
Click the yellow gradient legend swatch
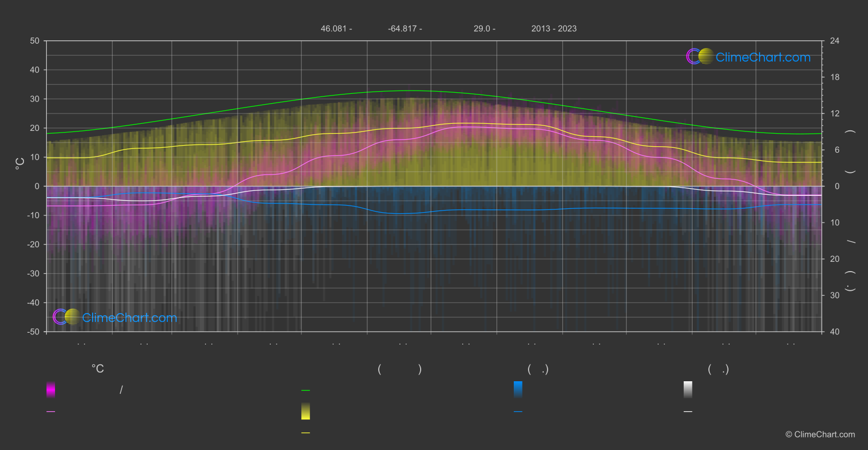coord(306,411)
